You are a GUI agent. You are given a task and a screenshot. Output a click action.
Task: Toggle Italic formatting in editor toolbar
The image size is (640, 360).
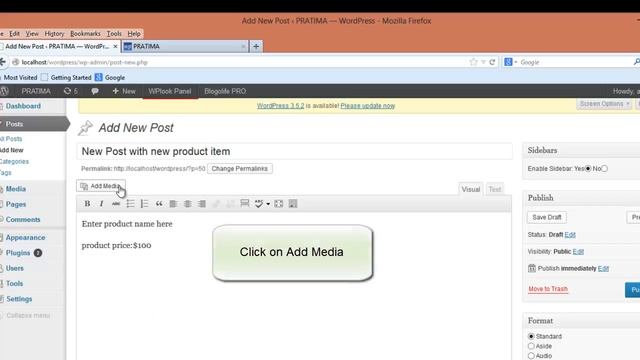pos(101,204)
